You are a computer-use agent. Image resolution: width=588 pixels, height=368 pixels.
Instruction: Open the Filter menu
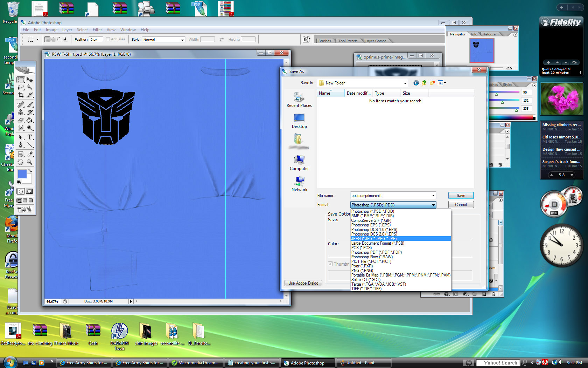(97, 30)
